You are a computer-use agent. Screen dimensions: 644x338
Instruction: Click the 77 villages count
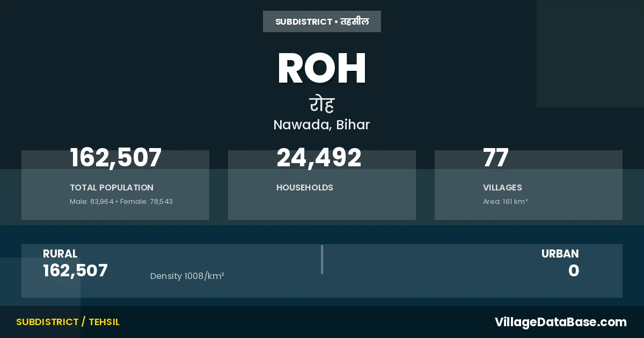[x=496, y=158]
